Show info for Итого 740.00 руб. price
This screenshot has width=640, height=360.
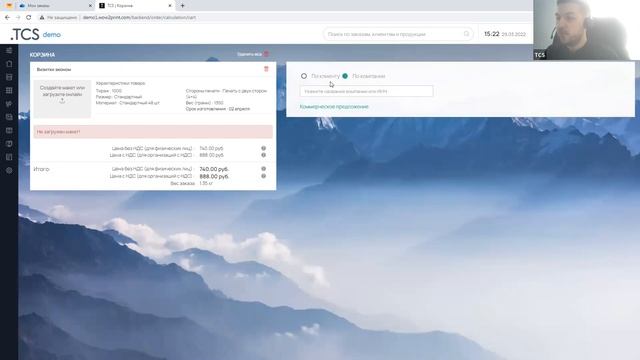pyautogui.click(x=264, y=169)
